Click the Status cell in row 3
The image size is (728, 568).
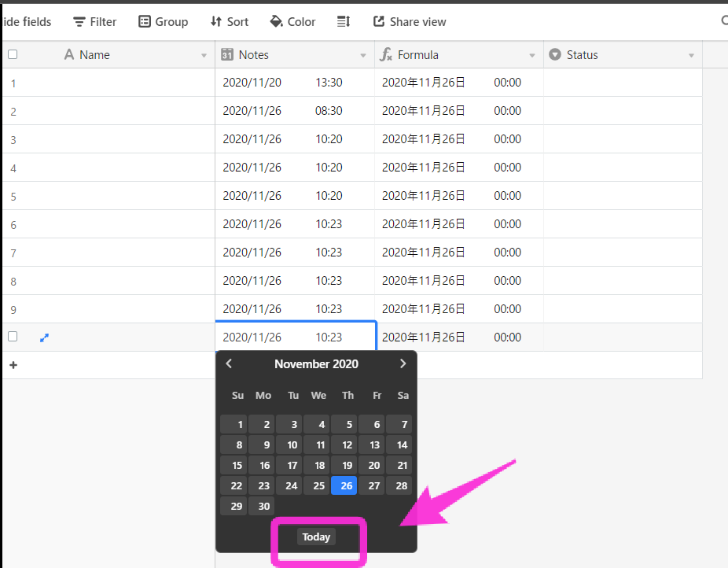coord(623,139)
